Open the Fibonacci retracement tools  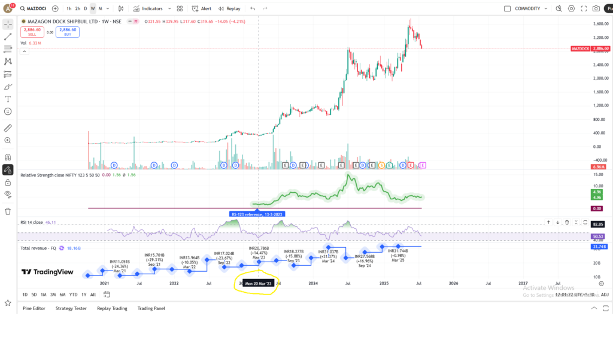[x=8, y=49]
